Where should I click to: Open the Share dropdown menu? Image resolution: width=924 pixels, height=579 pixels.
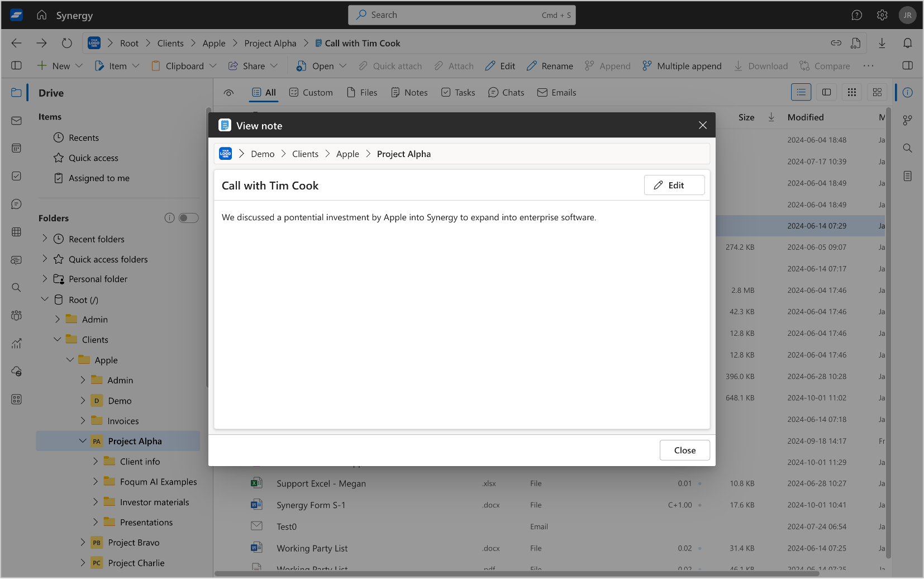point(253,66)
